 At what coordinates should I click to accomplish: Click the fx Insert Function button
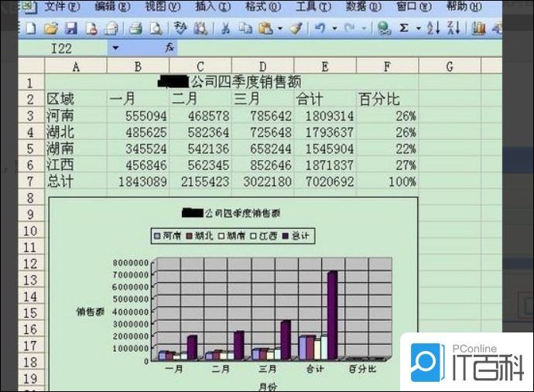coord(170,48)
